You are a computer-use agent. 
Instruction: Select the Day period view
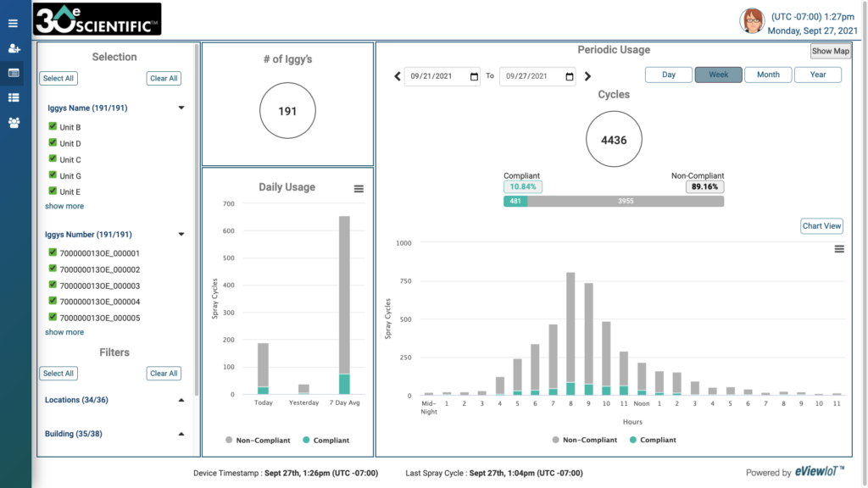pyautogui.click(x=669, y=75)
